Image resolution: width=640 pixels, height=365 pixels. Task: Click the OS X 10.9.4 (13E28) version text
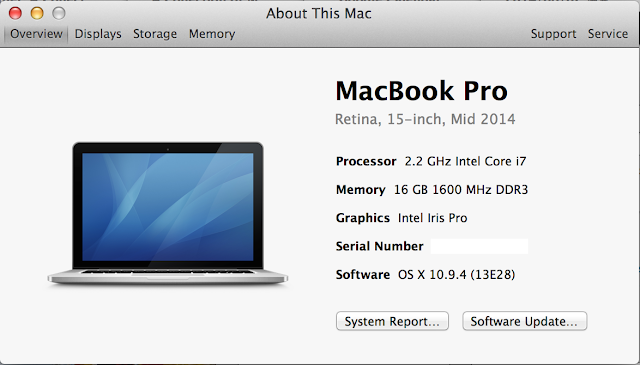456,275
